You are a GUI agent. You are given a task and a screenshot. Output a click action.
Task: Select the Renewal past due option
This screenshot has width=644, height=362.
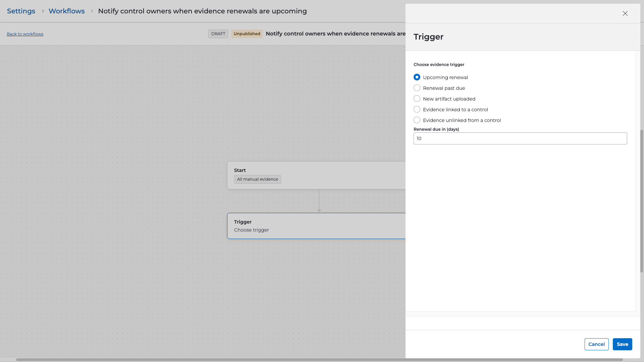[x=417, y=88]
